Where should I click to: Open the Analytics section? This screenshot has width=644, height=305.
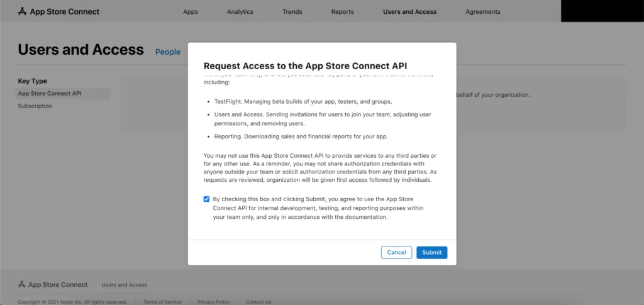tap(240, 12)
